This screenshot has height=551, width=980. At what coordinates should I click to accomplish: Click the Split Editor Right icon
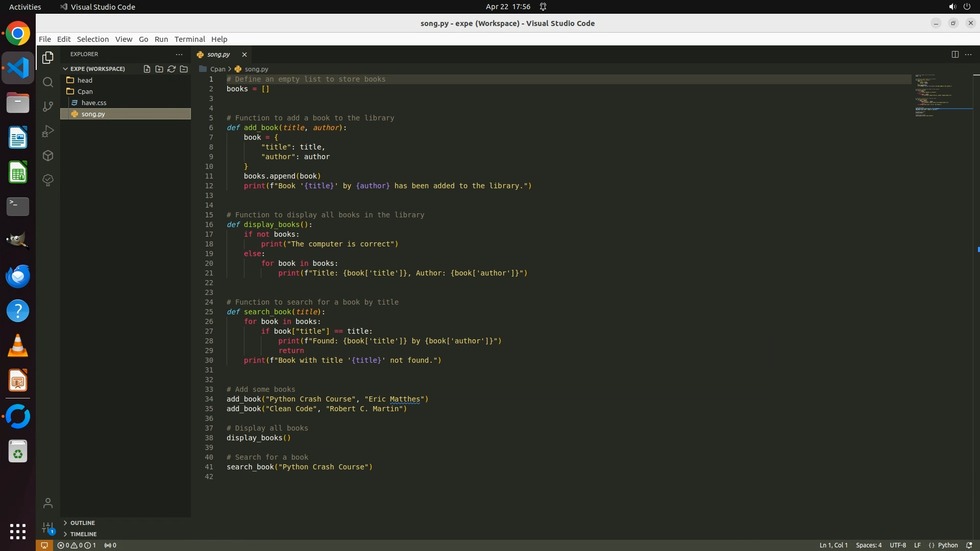(955, 54)
